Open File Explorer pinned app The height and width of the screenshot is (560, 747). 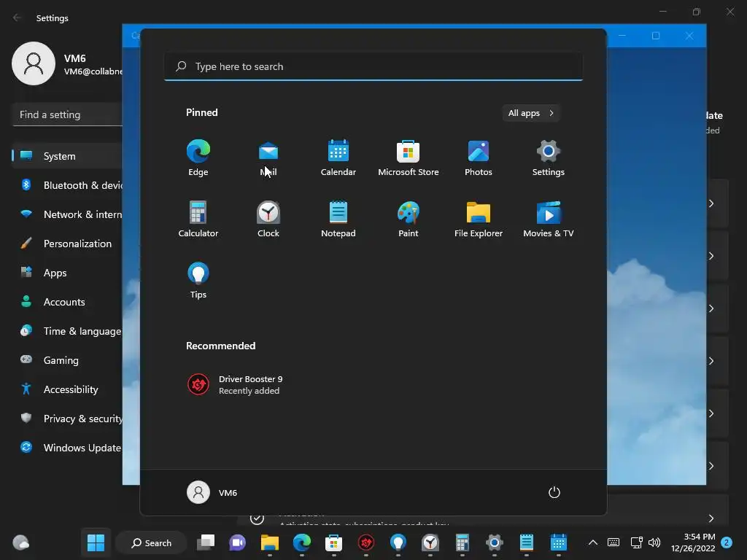pyautogui.click(x=479, y=219)
